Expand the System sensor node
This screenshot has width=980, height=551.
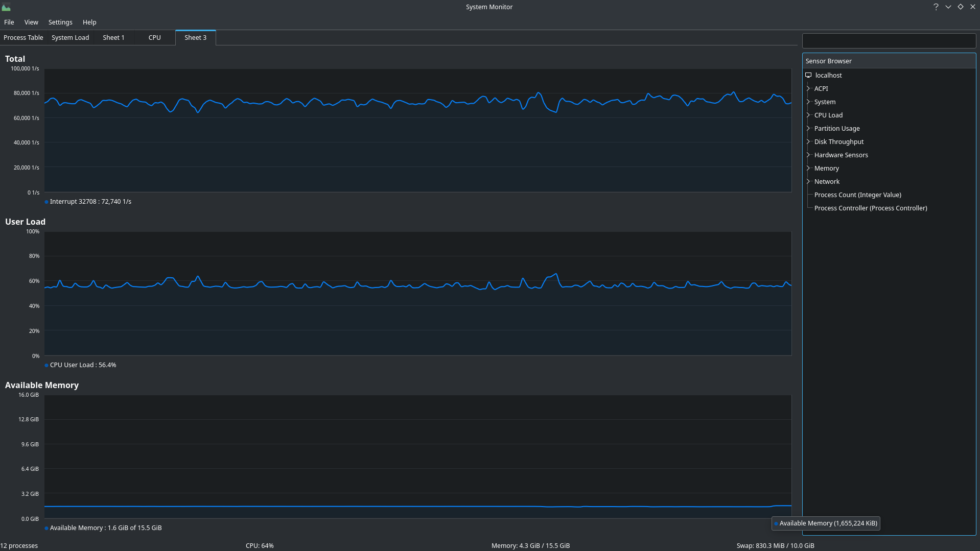tap(808, 102)
